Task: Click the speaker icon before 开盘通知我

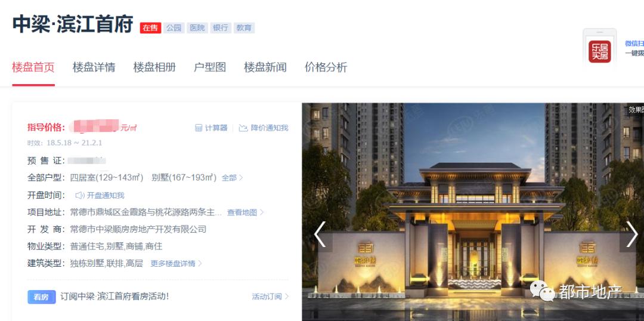Action: point(80,195)
